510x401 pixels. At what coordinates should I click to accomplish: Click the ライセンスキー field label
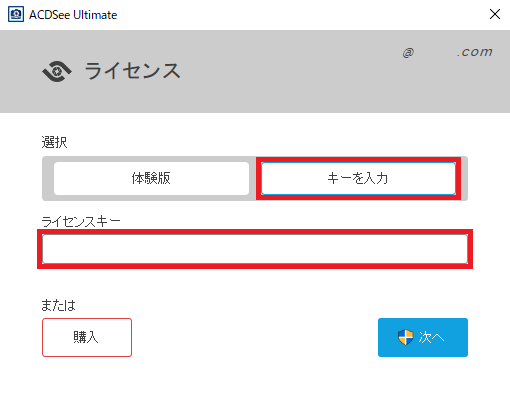tap(81, 221)
